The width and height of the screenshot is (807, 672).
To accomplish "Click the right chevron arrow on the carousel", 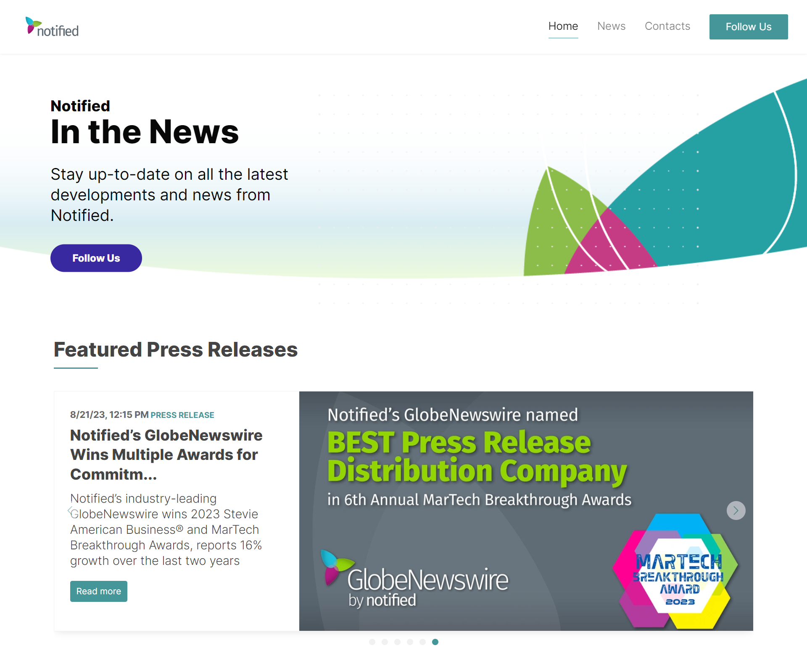I will (x=736, y=511).
